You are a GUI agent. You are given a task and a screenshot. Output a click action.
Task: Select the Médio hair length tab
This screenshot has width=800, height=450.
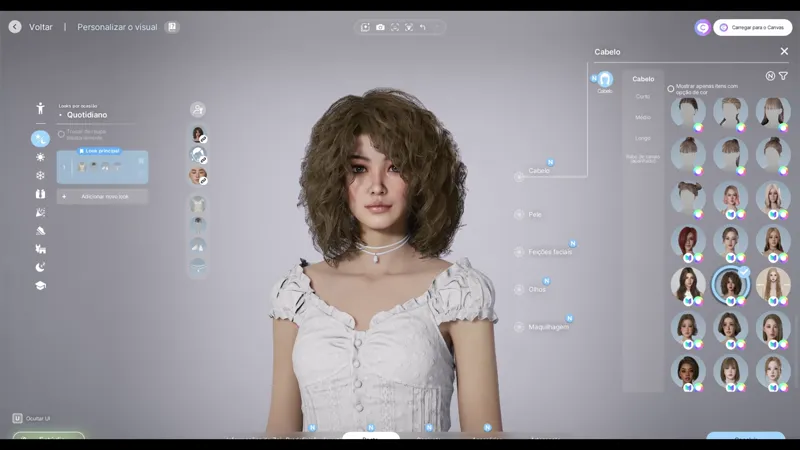(643, 117)
